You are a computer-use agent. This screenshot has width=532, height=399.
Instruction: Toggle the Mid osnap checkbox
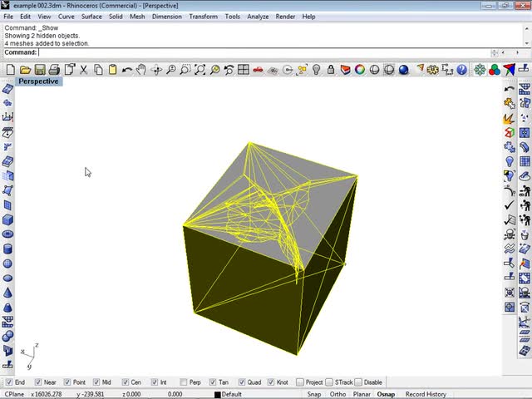(96, 382)
